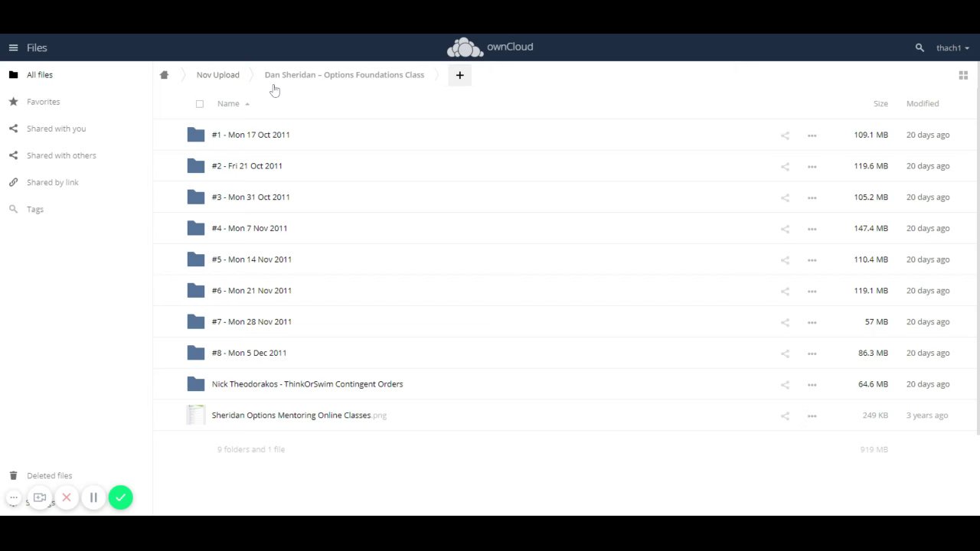Screen dimensions: 980x551
Task: Open folder #2 - Fri 21 Oct 2011
Action: coord(247,166)
